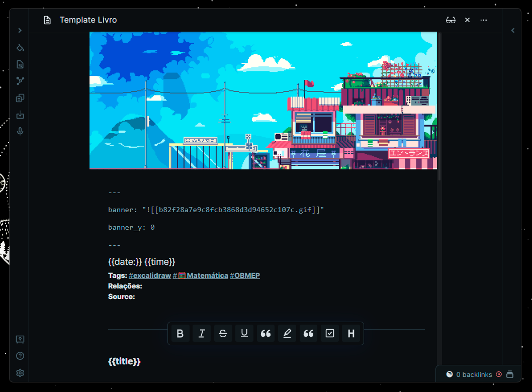Click the red circle status bar icon
Screen dimensions: 532x392
pyautogui.click(x=499, y=374)
